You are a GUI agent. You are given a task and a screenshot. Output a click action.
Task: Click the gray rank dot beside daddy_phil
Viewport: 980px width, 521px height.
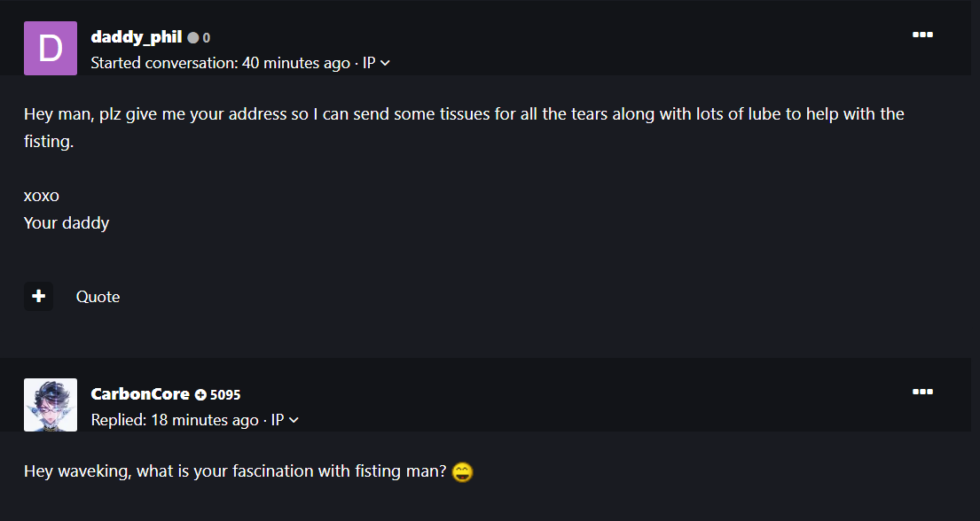coord(193,38)
